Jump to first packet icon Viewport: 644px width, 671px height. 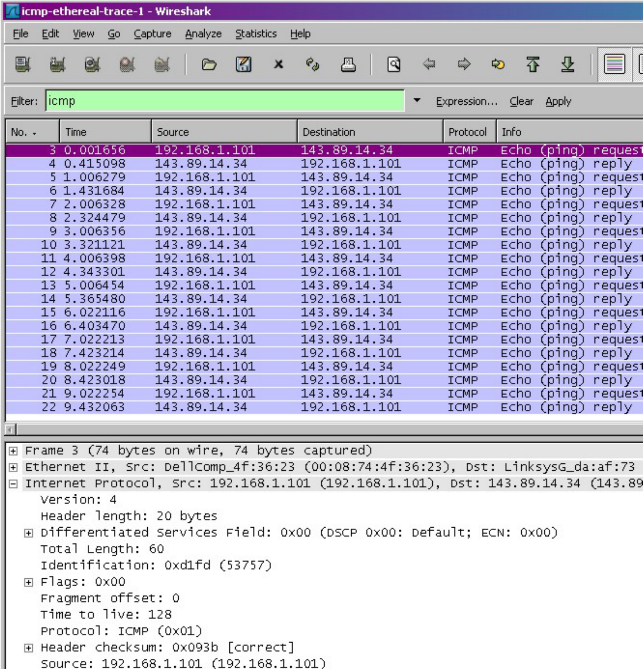coord(533,65)
